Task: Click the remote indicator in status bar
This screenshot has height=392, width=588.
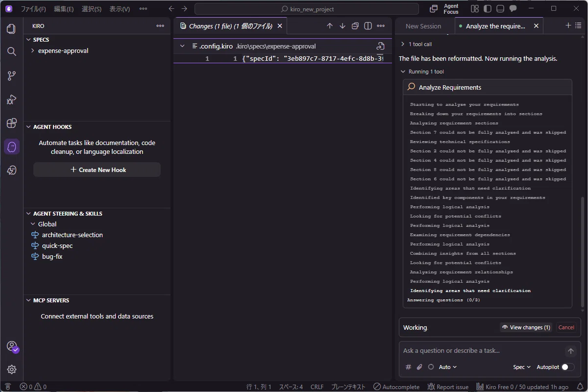Action: point(8,387)
